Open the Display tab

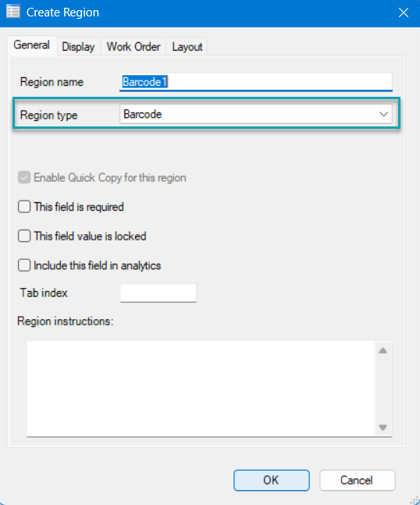(x=78, y=47)
